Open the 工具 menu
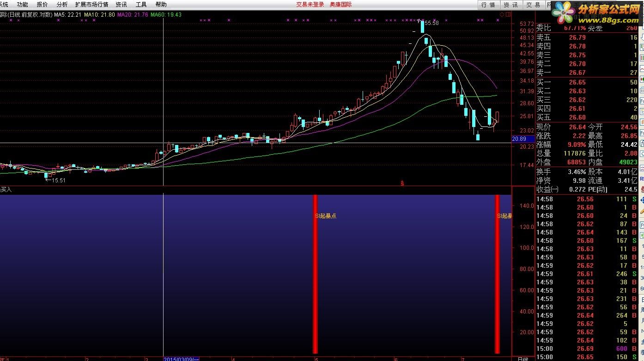This screenshot has width=644, height=361. pos(141,4)
